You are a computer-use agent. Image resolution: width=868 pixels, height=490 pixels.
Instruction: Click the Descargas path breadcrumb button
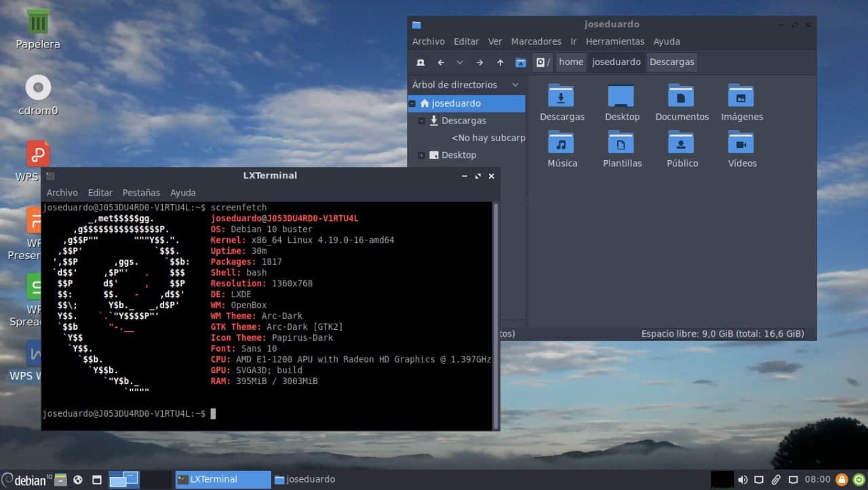click(671, 62)
